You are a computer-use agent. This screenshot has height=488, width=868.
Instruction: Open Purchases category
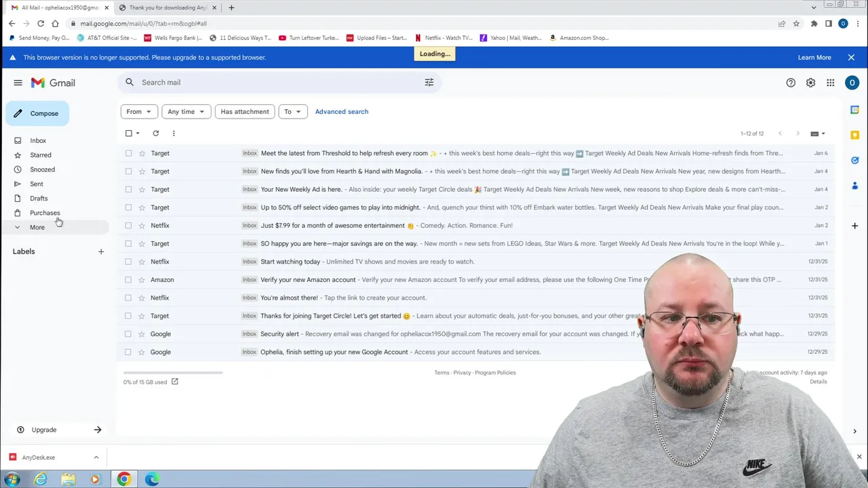tap(45, 213)
